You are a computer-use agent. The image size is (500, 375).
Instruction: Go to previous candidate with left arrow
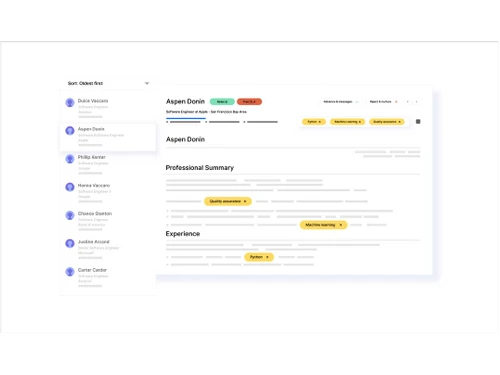[407, 102]
